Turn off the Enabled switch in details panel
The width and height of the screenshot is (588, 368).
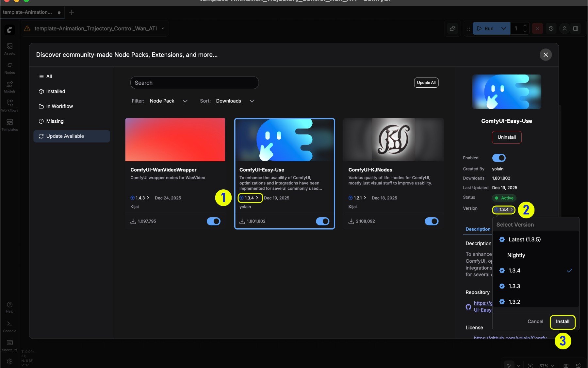(x=499, y=158)
